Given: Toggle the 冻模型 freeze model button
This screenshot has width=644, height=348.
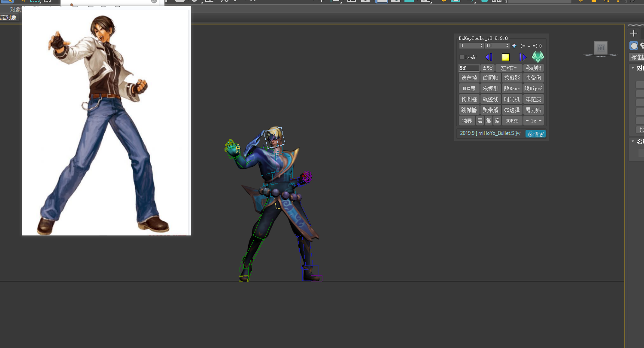Looking at the screenshot, I should pos(491,89).
